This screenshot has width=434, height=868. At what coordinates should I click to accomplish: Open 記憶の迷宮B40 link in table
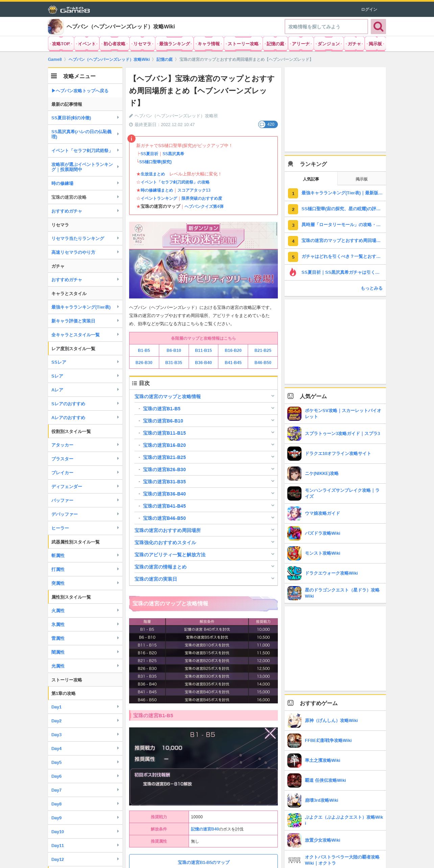click(205, 829)
